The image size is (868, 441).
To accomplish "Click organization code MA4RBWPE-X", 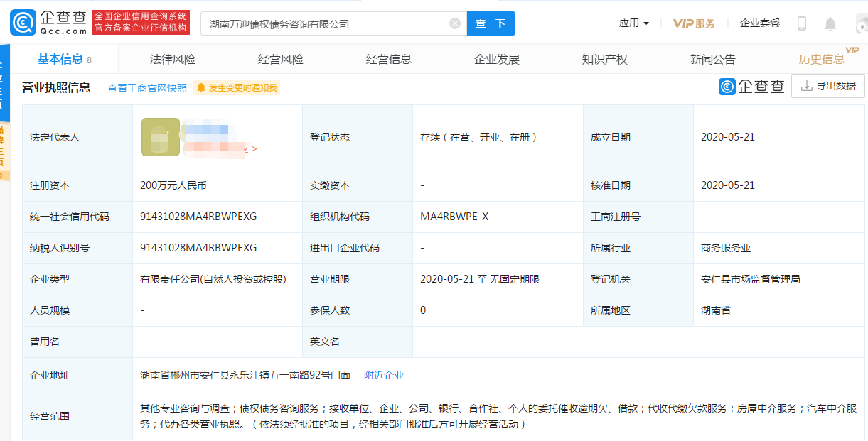I will point(454,217).
